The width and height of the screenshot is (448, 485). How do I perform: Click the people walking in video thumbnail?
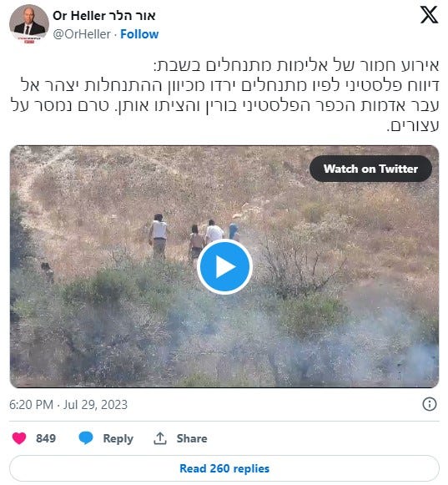pos(194,236)
